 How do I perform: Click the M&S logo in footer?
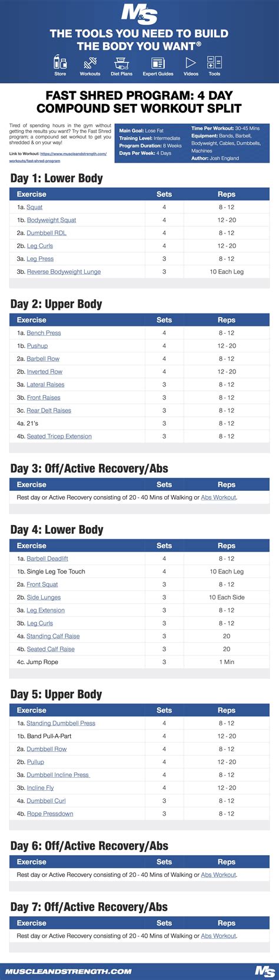(x=265, y=971)
